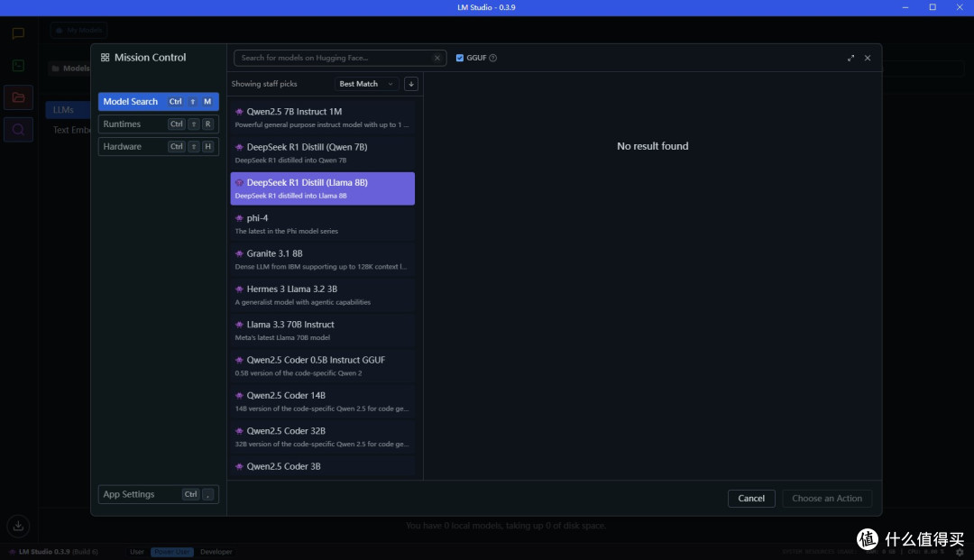Screen dimensions: 974x560
Task: Click staff pick icon beside Granite 3.1 8B
Action: (x=239, y=254)
